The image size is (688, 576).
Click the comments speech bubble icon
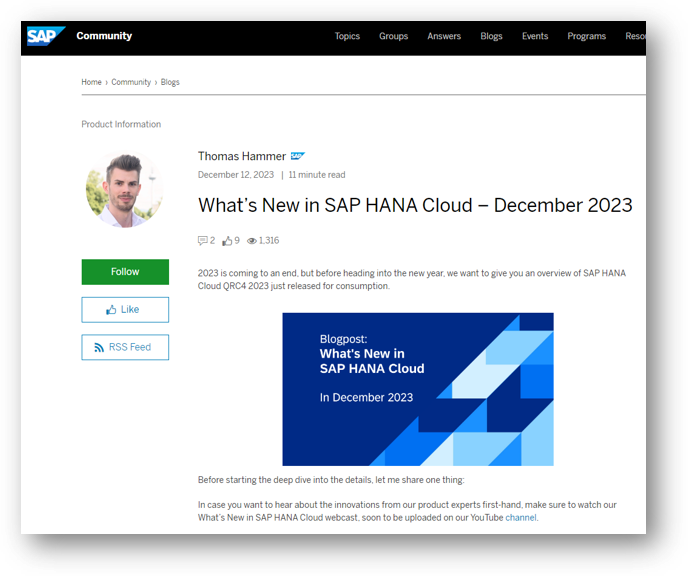point(202,240)
